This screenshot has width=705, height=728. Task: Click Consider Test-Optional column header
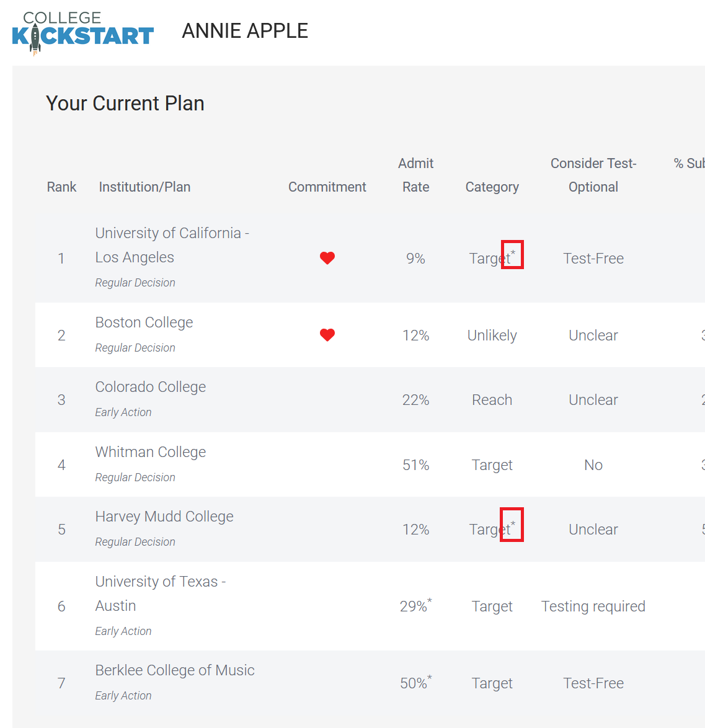(593, 175)
